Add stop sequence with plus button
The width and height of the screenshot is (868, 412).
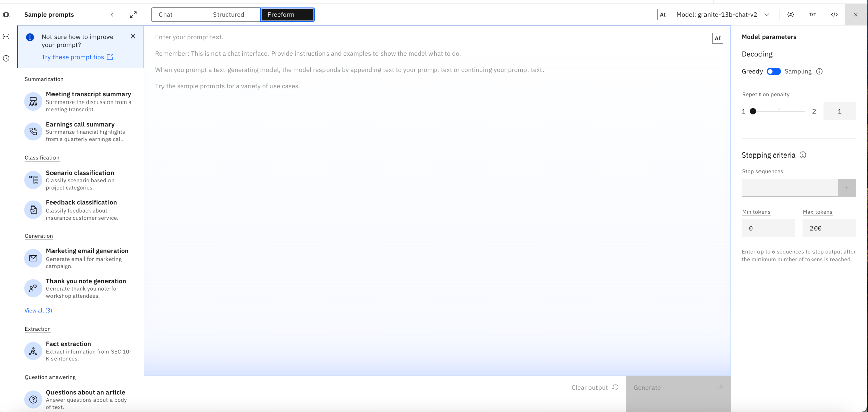(x=847, y=188)
